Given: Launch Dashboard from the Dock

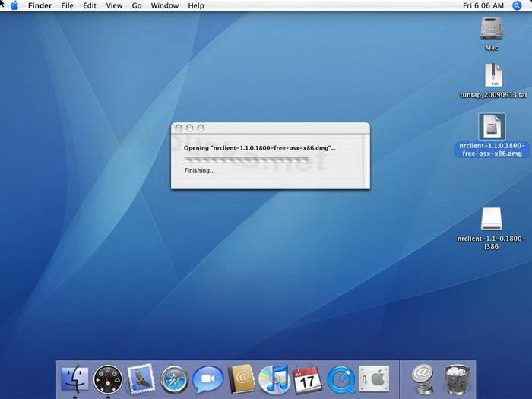Looking at the screenshot, I should tap(108, 378).
